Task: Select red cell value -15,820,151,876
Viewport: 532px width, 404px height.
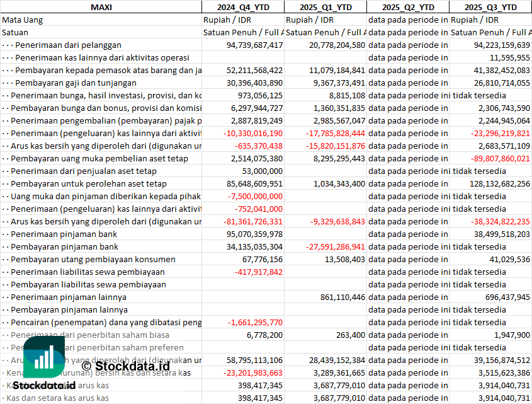Action: [336, 146]
